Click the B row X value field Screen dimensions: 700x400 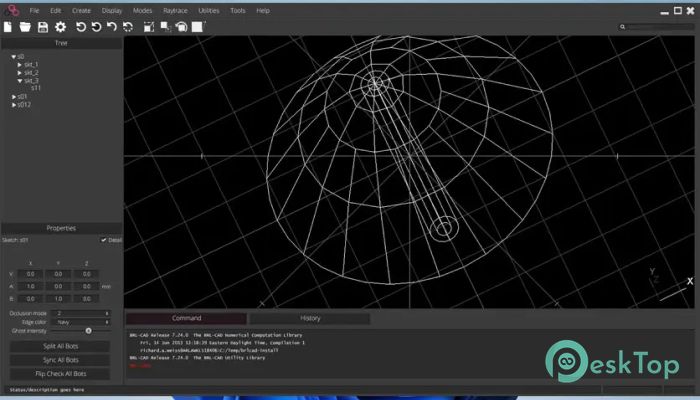click(x=30, y=298)
